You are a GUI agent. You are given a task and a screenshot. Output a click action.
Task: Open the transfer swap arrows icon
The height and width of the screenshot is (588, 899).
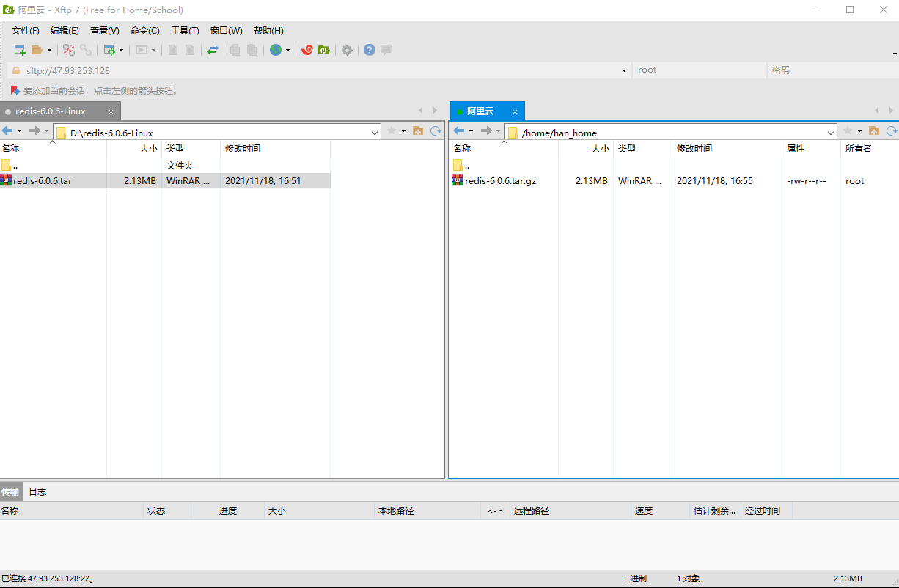(212, 50)
